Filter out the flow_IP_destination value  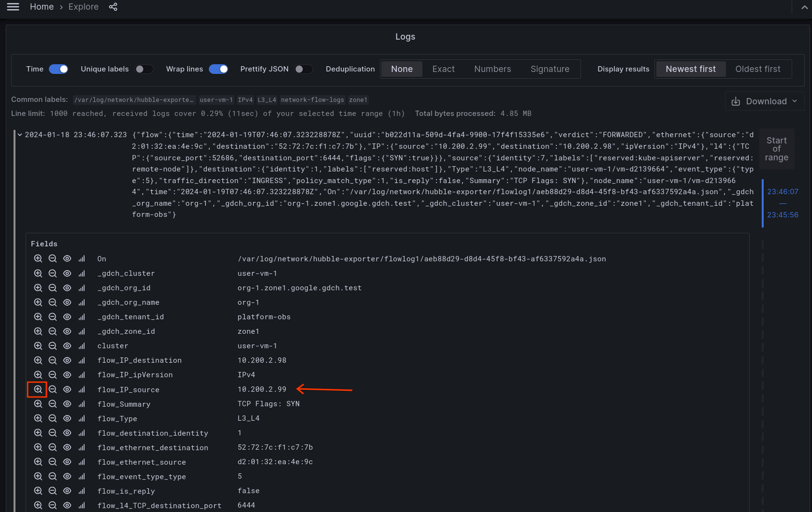tap(53, 360)
